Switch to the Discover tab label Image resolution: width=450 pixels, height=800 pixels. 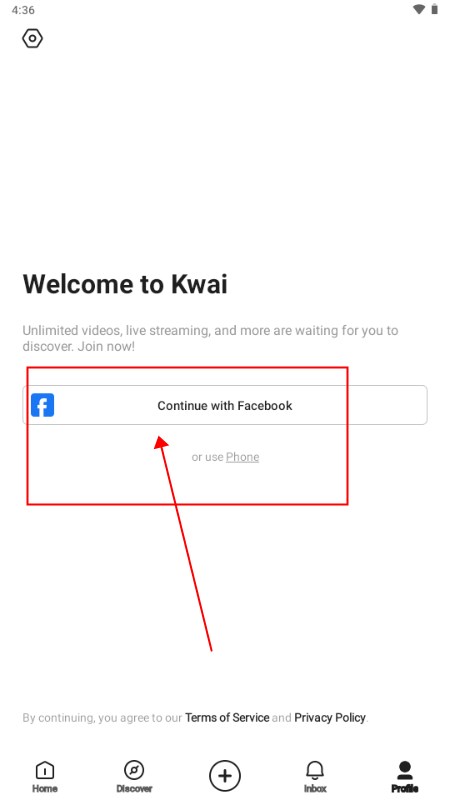click(x=134, y=788)
